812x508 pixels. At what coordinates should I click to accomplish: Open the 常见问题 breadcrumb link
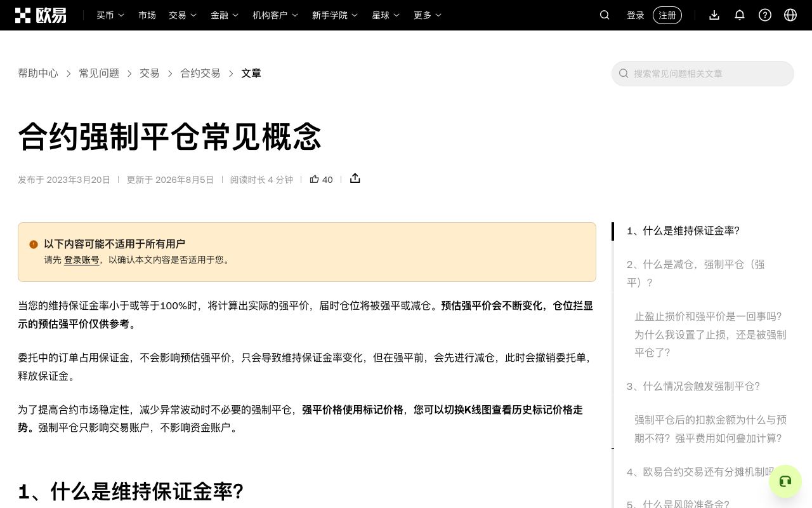click(99, 74)
